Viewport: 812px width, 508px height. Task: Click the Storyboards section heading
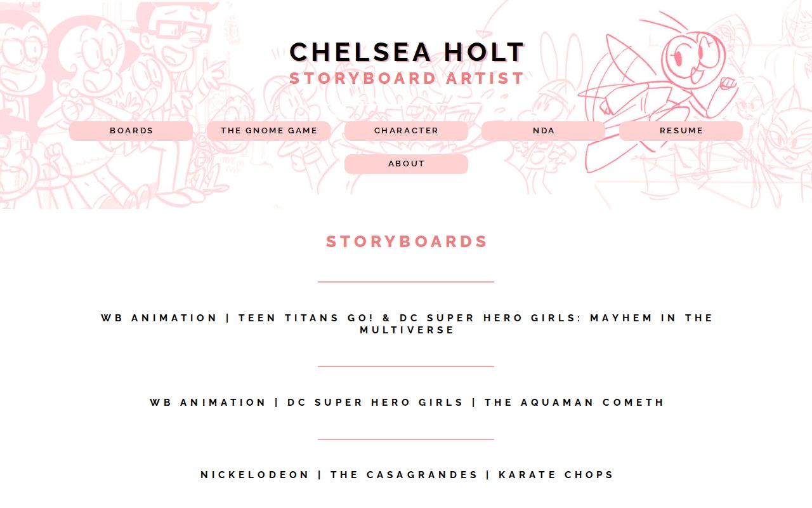(x=407, y=242)
